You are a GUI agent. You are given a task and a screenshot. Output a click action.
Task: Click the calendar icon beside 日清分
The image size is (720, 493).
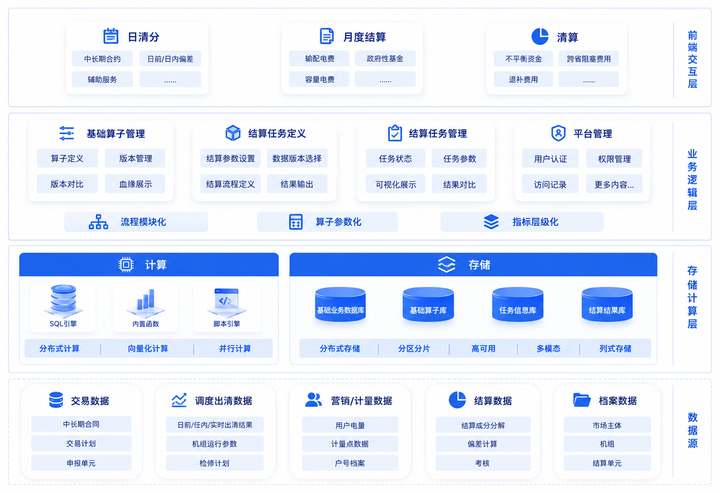[x=111, y=36]
